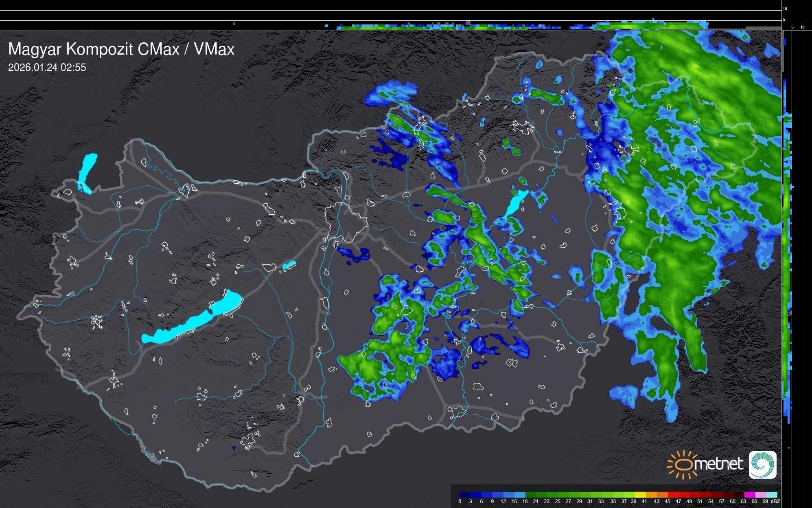
Task: Click the bright red 45 dBZ swatch
Action: [673, 495]
